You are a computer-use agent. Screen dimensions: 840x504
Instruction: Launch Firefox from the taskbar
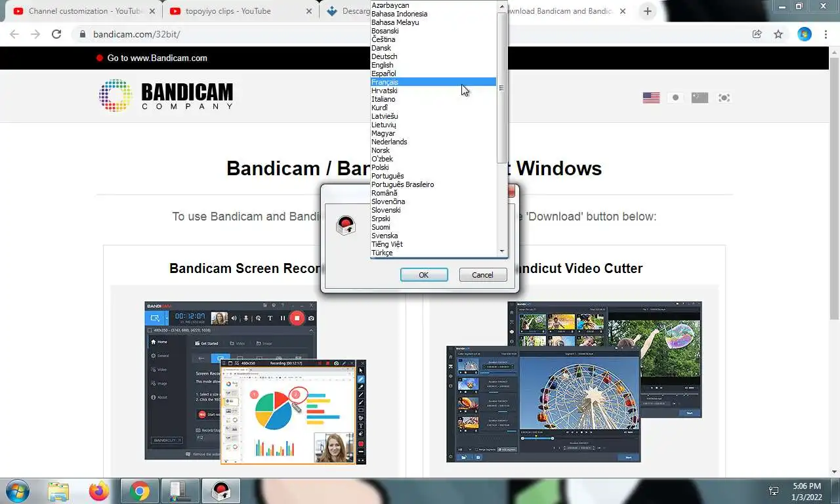coord(99,491)
